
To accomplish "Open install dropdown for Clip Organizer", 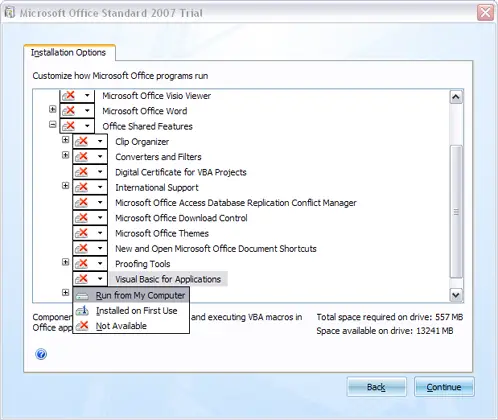I will pos(90,141).
